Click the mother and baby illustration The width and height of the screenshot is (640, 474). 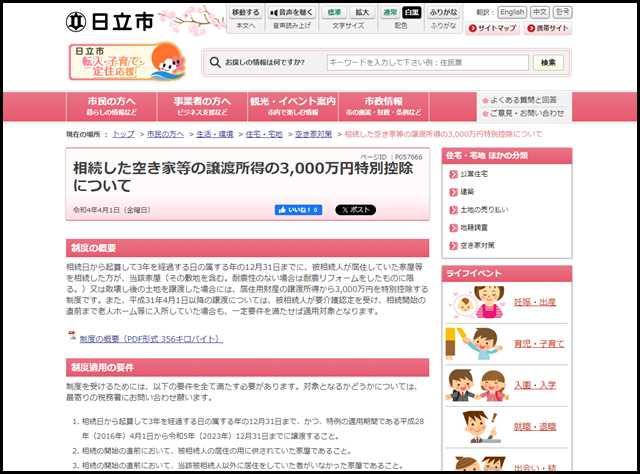[478, 302]
